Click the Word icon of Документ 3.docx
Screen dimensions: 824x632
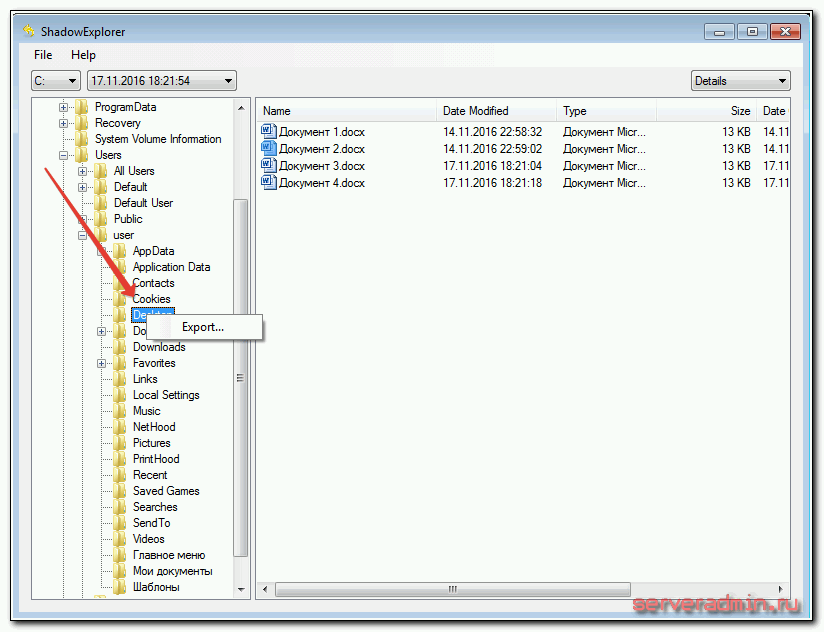(268, 165)
